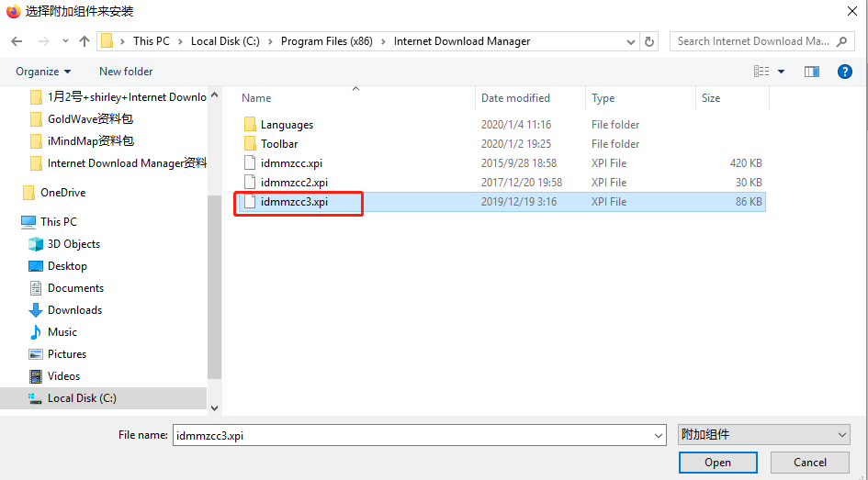Open Internet Download Manager资料 sidebar folder
Screen dimensions: 868x480
coord(118,163)
